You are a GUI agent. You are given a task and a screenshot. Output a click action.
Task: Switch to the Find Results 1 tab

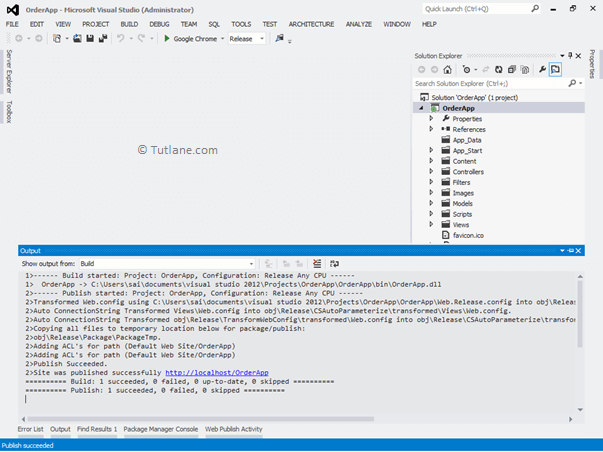coord(97,429)
